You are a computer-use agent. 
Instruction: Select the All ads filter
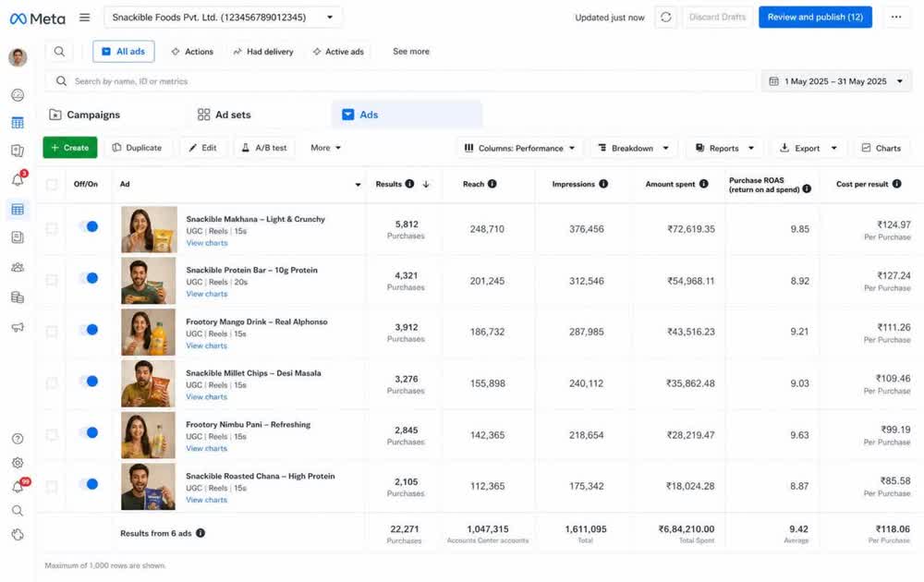[123, 52]
